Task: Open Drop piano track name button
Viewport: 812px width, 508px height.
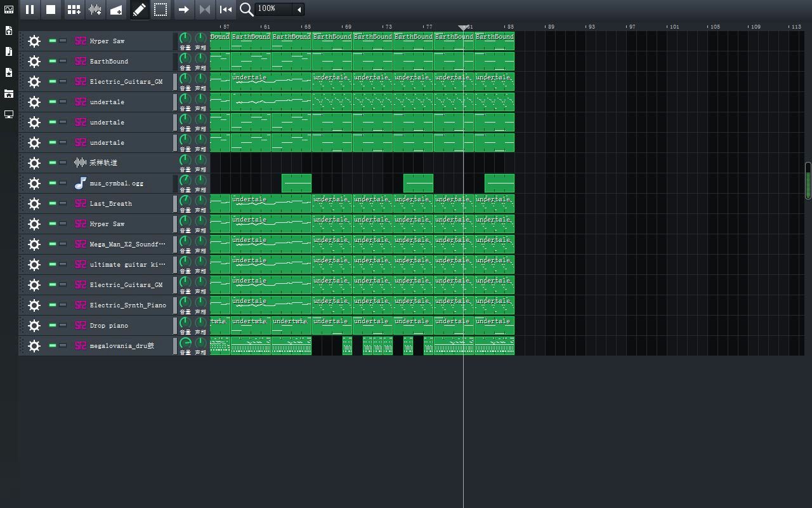Action: 122,326
